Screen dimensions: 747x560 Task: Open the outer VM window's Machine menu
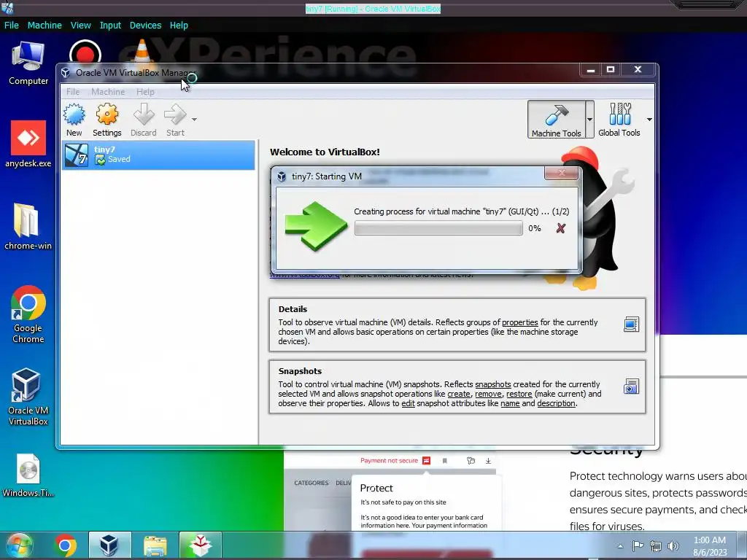[44, 26]
